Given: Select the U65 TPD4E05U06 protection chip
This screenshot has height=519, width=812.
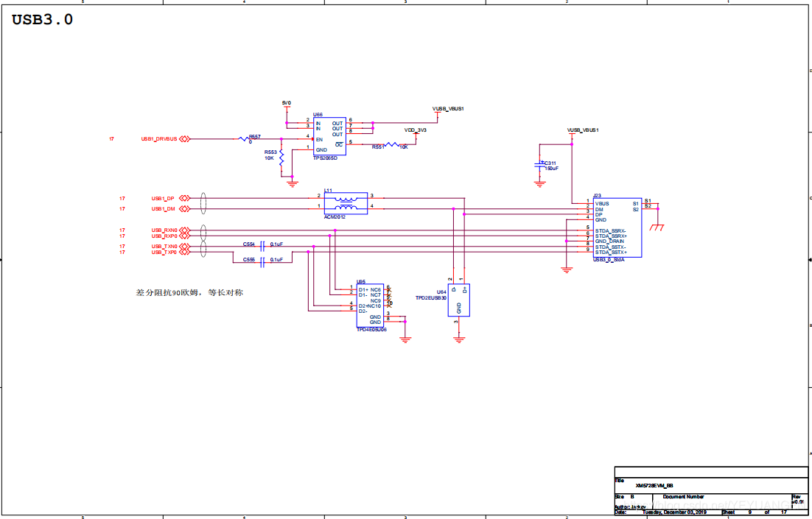Looking at the screenshot, I should [x=369, y=306].
